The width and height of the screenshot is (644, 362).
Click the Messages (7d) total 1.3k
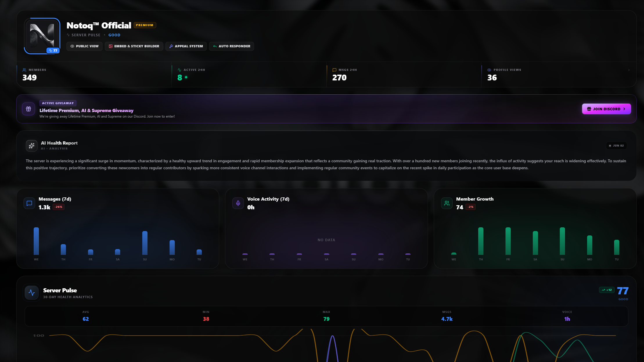[x=44, y=207]
